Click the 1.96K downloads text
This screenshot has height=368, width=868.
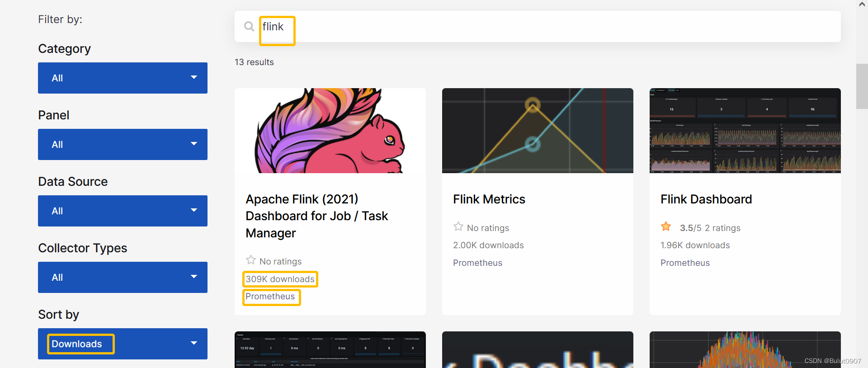[695, 245]
